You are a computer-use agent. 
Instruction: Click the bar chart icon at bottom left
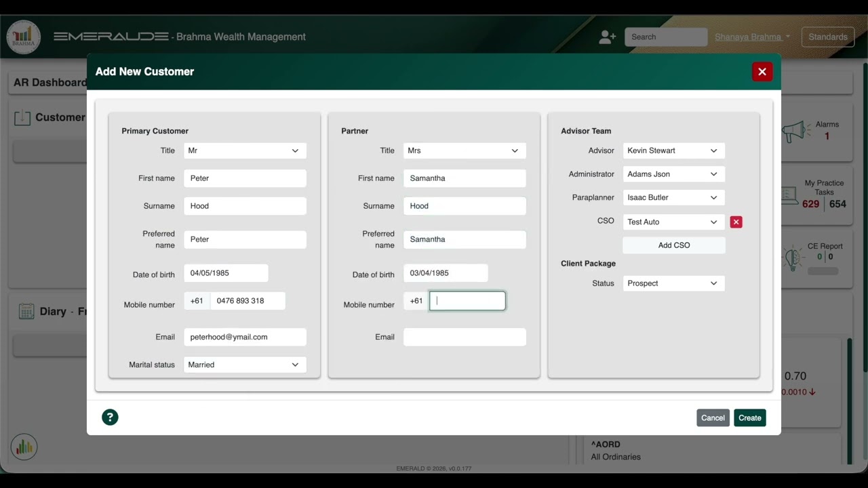(24, 447)
